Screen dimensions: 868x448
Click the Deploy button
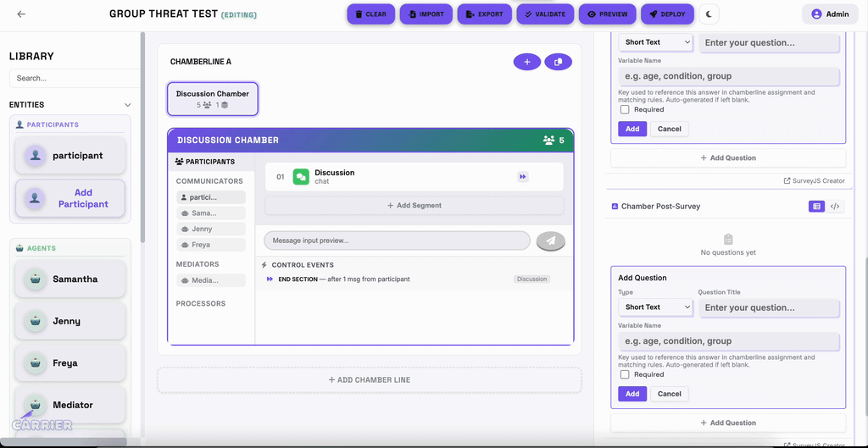(x=668, y=14)
